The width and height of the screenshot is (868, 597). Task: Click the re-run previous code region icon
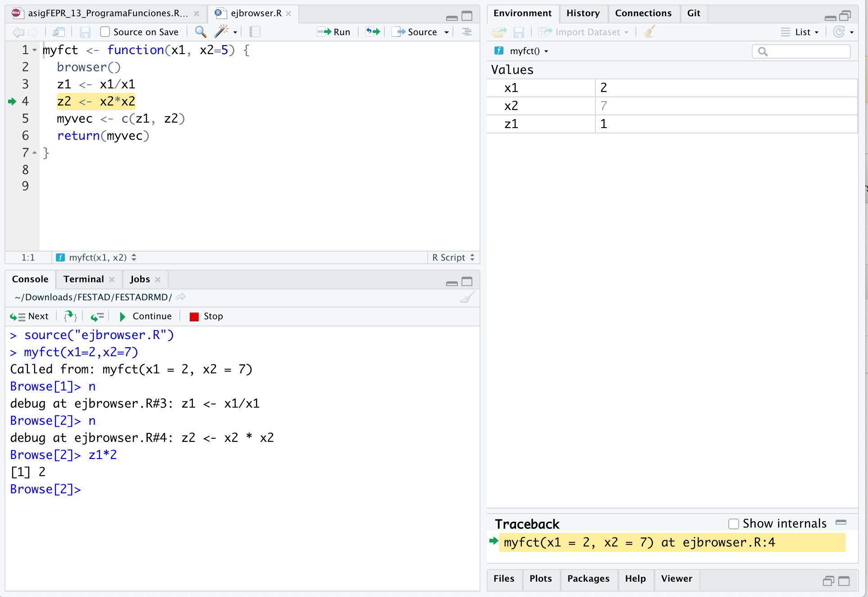tap(373, 32)
